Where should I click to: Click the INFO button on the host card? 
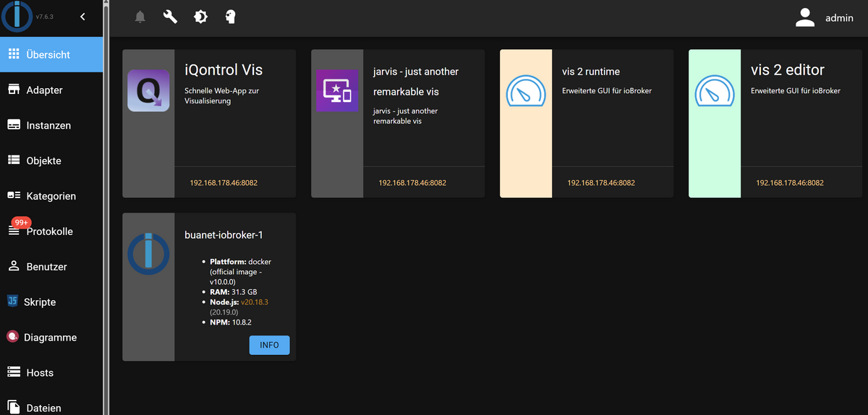coord(269,345)
